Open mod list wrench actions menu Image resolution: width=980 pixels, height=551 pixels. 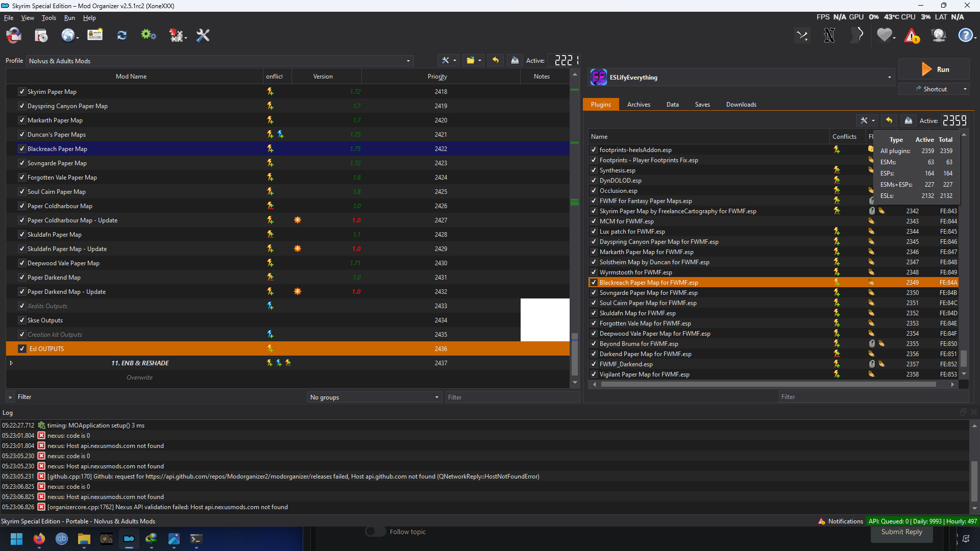[449, 60]
